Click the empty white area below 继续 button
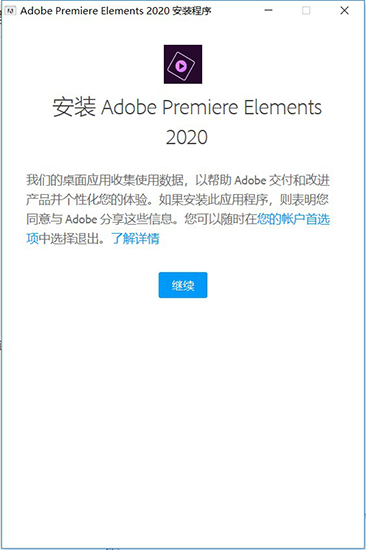 pos(183,403)
